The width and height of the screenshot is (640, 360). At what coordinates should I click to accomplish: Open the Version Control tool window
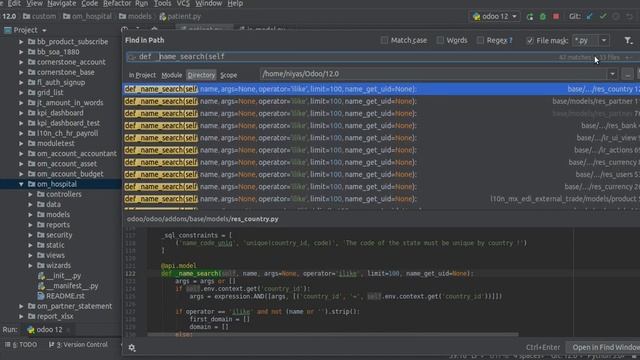78,345
